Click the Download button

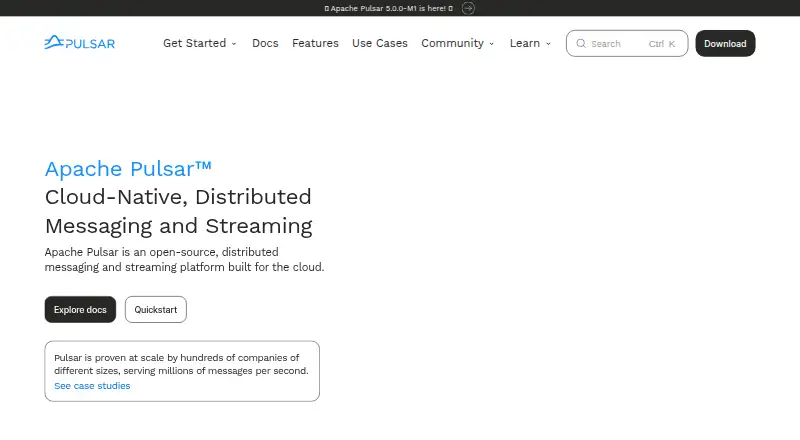point(725,43)
